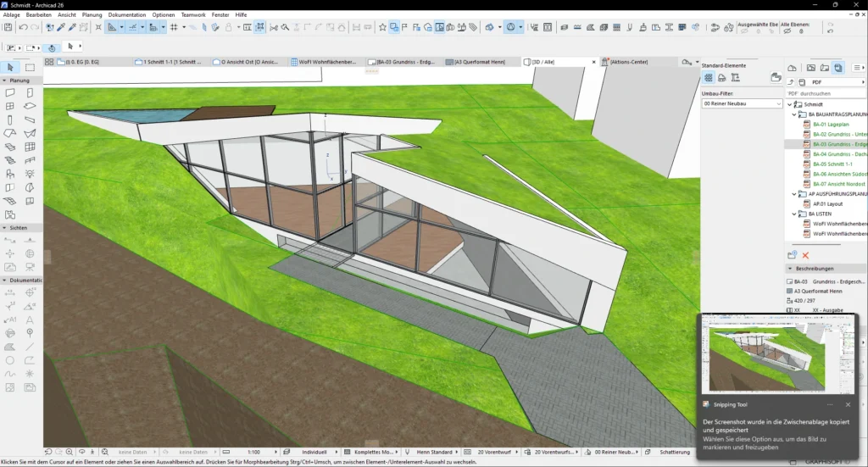
Task: Open the Ablage menu
Action: tap(11, 15)
